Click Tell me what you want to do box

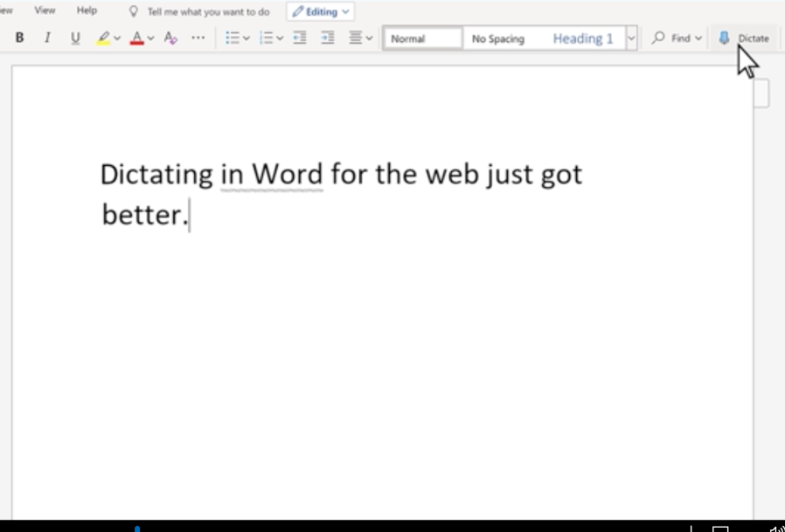click(208, 11)
